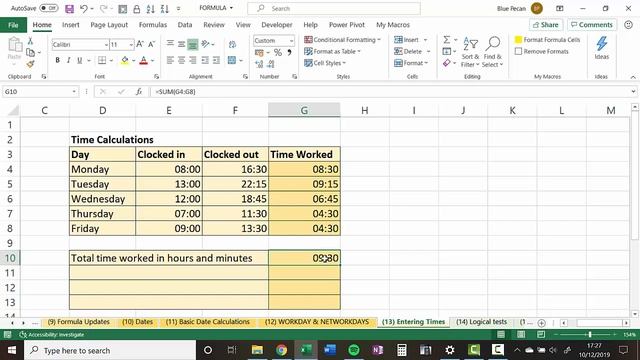Select Middle Align
This screenshot has height=360, width=640.
181,44
